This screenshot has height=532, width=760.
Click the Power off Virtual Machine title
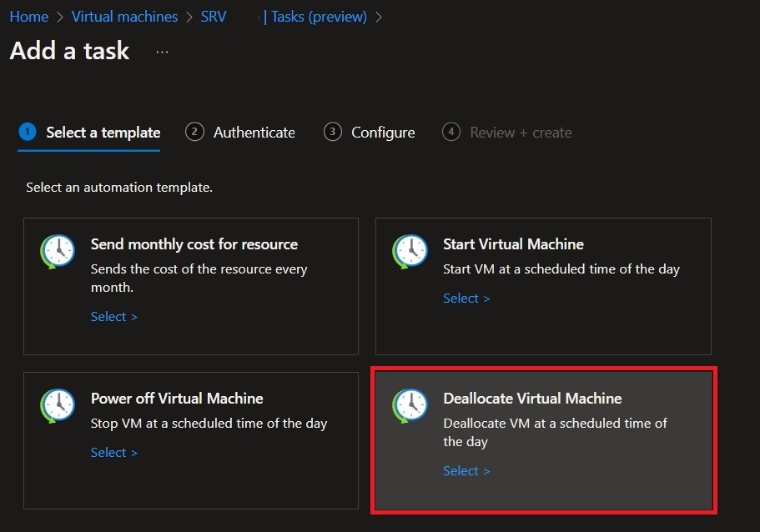[177, 399]
